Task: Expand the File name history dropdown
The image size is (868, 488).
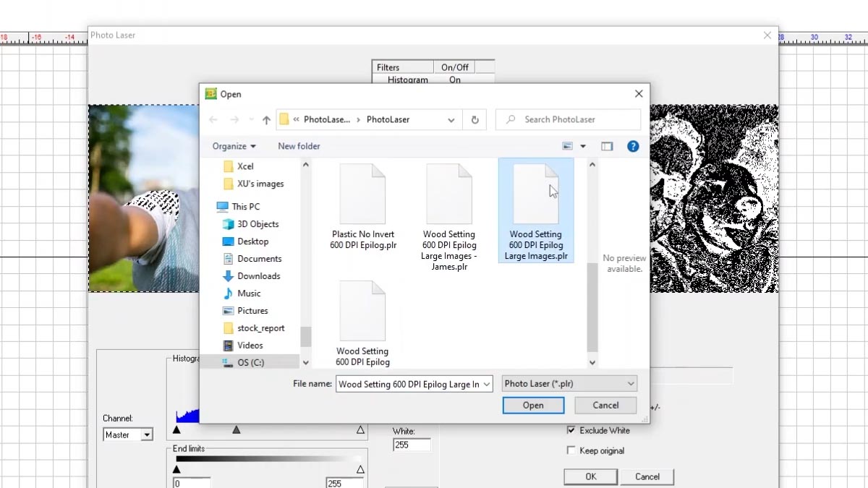Action: [x=487, y=384]
